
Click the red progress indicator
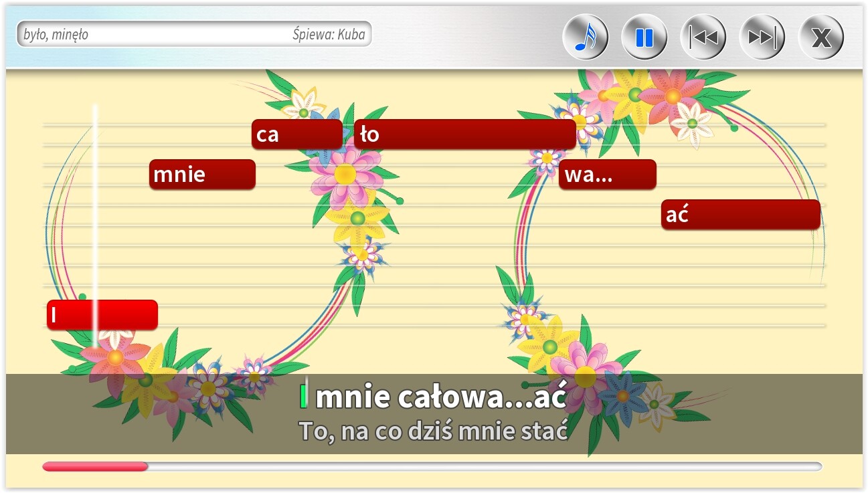coord(94,465)
